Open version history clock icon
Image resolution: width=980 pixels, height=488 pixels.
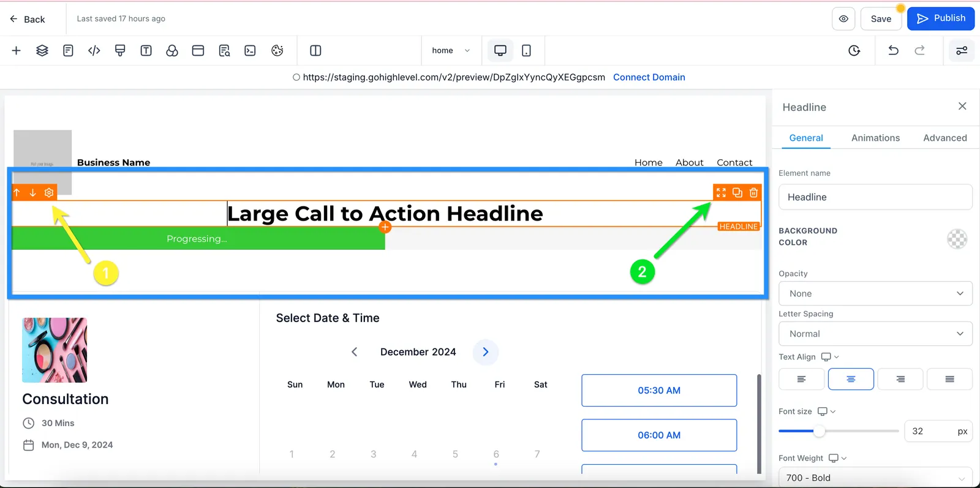(854, 51)
